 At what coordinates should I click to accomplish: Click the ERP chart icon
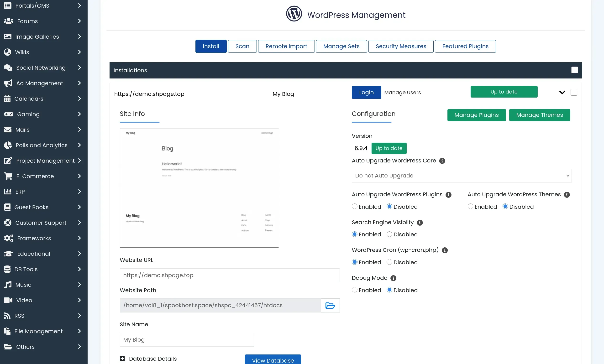(x=8, y=192)
